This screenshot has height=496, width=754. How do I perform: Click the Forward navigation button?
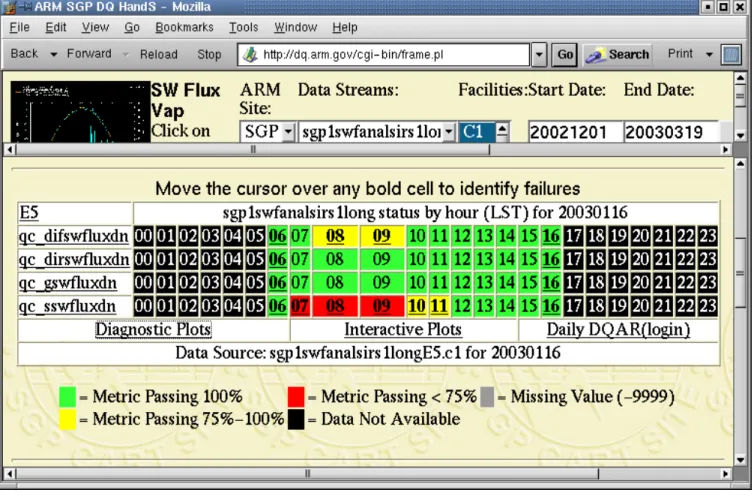89,53
